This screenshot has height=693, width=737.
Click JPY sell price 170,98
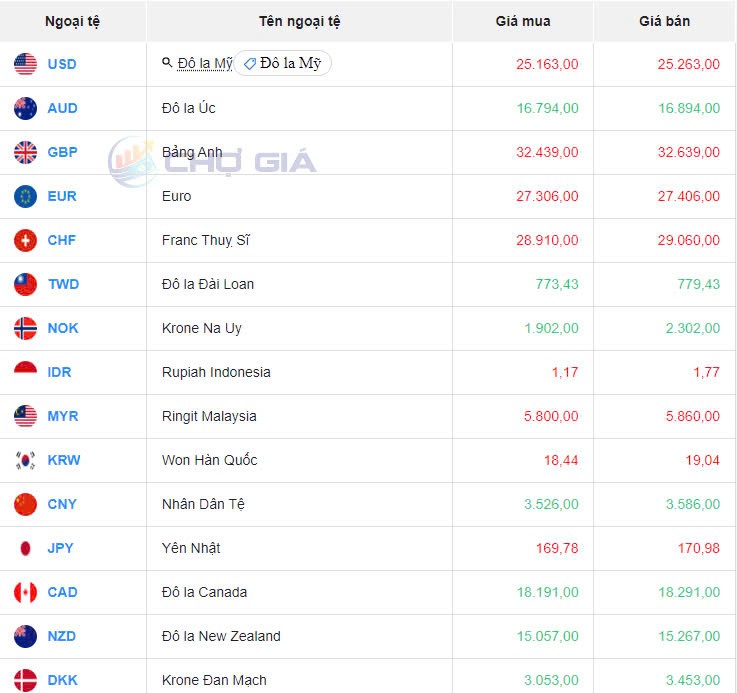click(698, 548)
